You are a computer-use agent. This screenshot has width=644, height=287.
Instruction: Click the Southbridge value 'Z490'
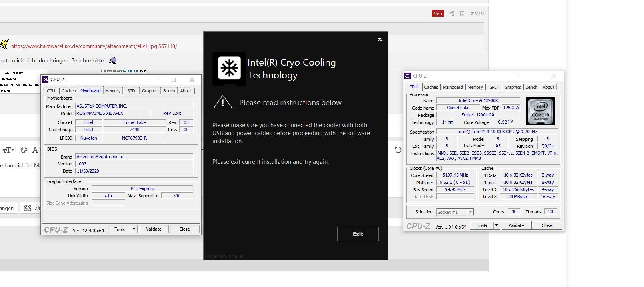click(x=134, y=130)
